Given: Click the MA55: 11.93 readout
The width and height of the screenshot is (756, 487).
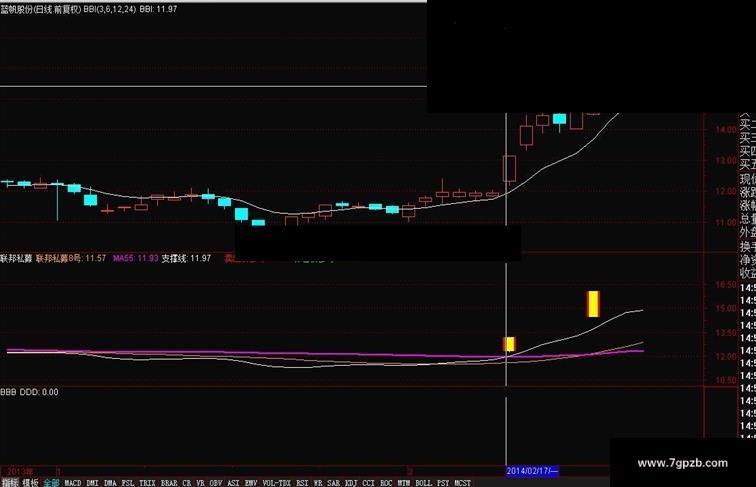Looking at the screenshot, I should pos(135,258).
